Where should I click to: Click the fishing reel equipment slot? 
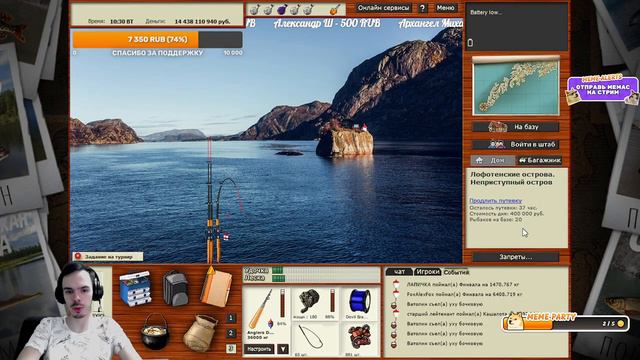point(315,304)
